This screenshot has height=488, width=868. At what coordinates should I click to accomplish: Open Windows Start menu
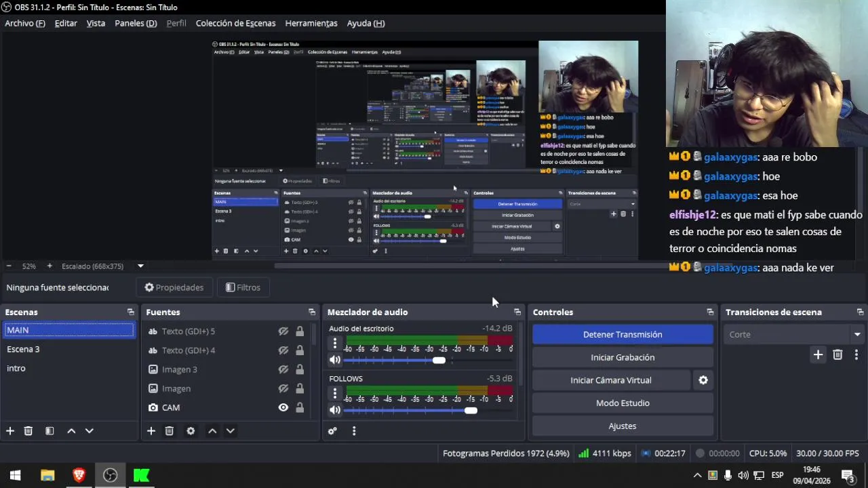16,475
